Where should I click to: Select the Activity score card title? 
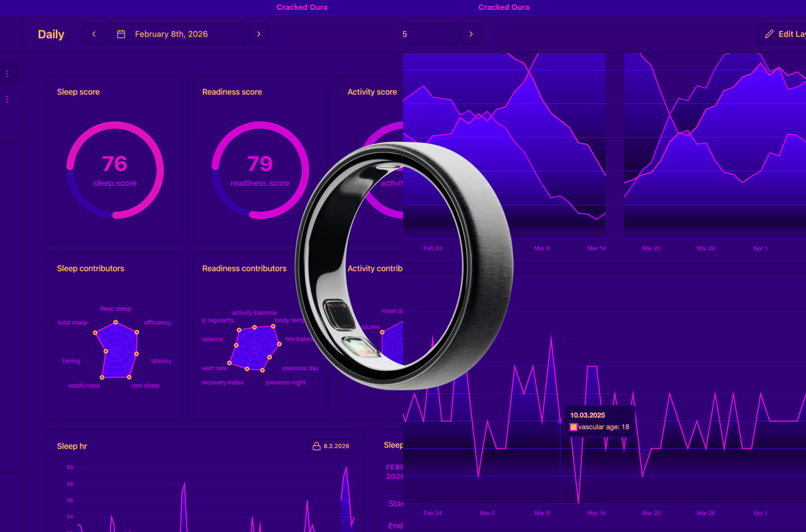pyautogui.click(x=372, y=92)
